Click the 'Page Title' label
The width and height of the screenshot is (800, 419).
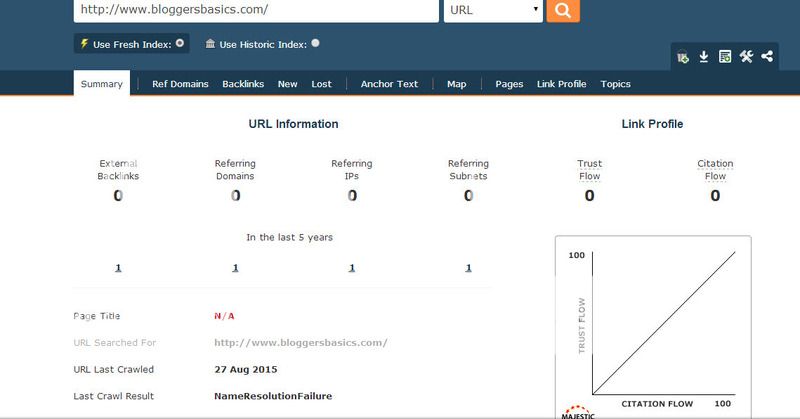point(96,316)
